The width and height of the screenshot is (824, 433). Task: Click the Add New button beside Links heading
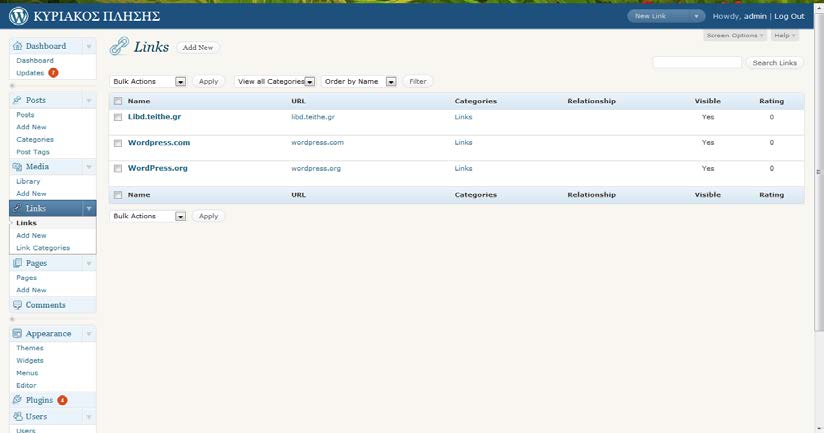198,47
